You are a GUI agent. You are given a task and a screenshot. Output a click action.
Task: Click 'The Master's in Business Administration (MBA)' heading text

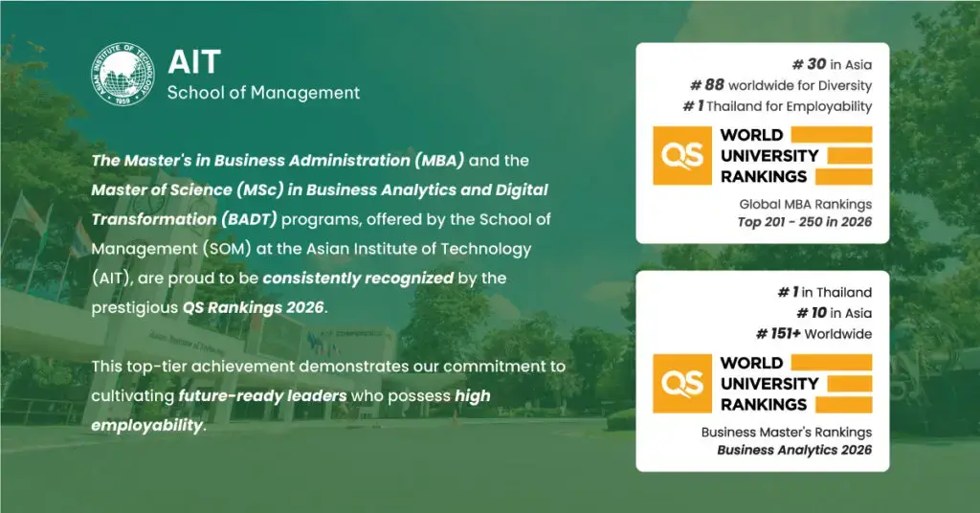[x=255, y=160]
